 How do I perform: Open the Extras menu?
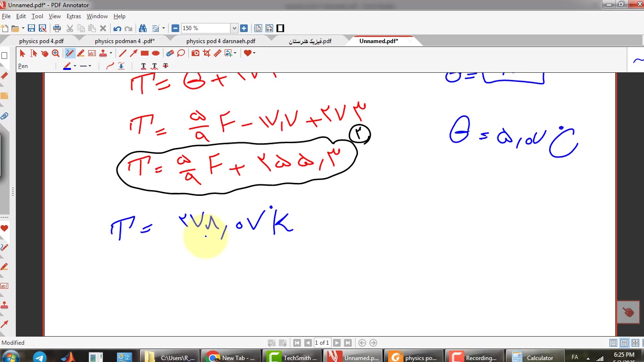pos(73,16)
